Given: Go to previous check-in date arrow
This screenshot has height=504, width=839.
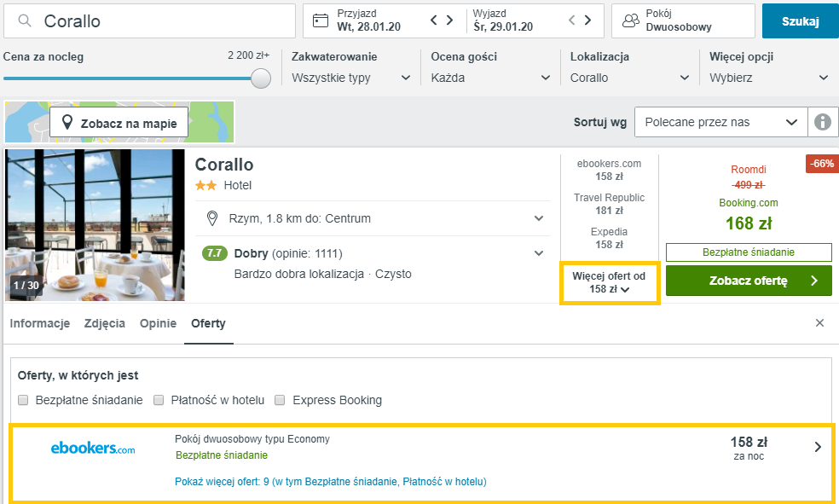Looking at the screenshot, I should point(434,20).
